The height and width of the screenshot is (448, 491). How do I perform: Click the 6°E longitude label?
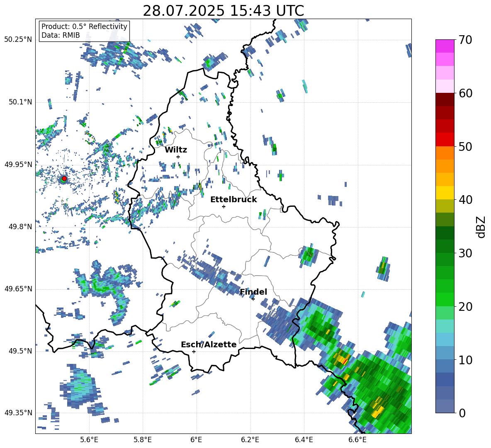click(196, 440)
